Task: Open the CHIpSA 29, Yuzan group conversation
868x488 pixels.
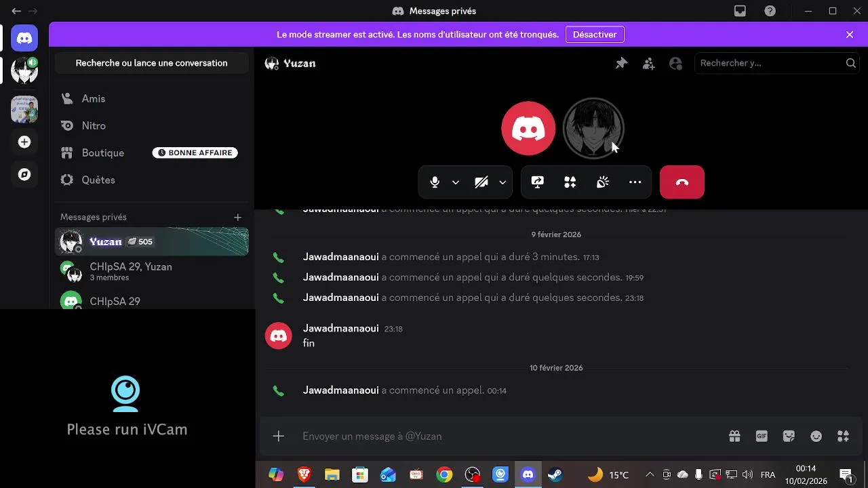Action: 151,271
